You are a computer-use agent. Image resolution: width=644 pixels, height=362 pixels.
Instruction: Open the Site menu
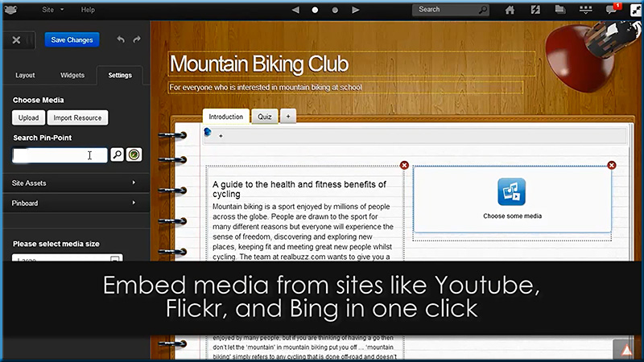coord(52,10)
